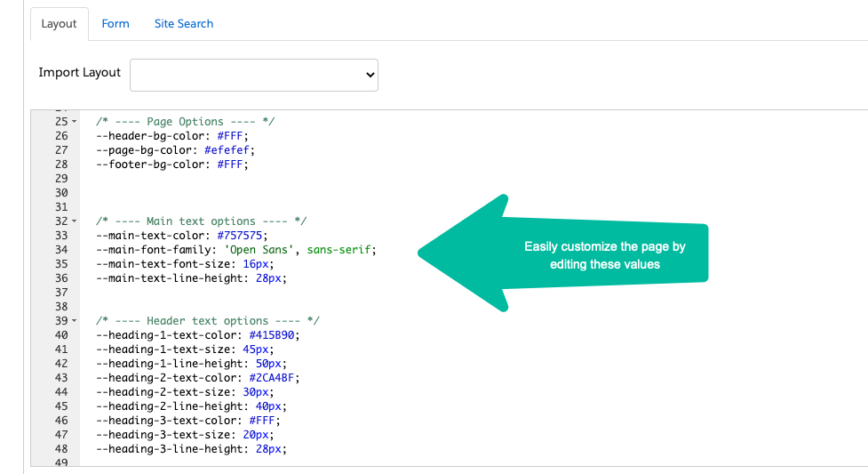Collapse the Main text options section

74,221
